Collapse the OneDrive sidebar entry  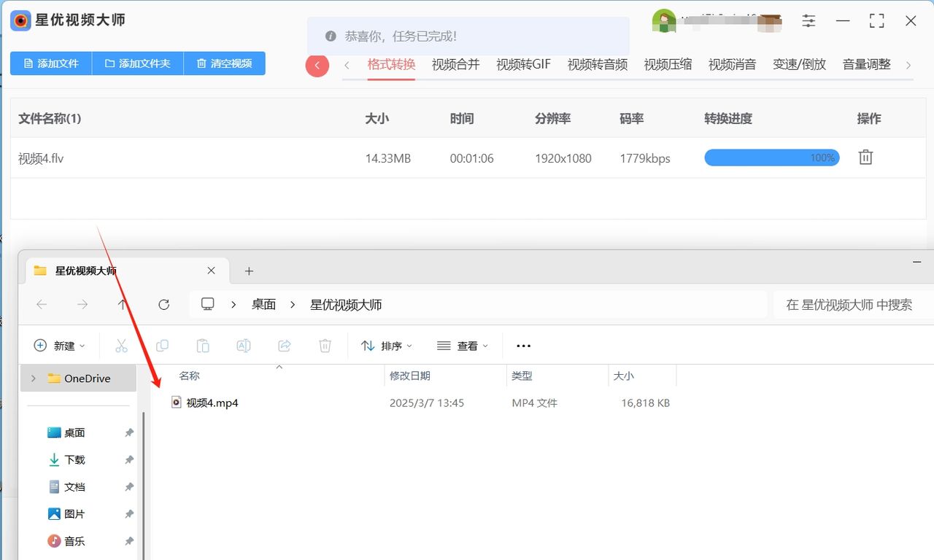(x=32, y=378)
